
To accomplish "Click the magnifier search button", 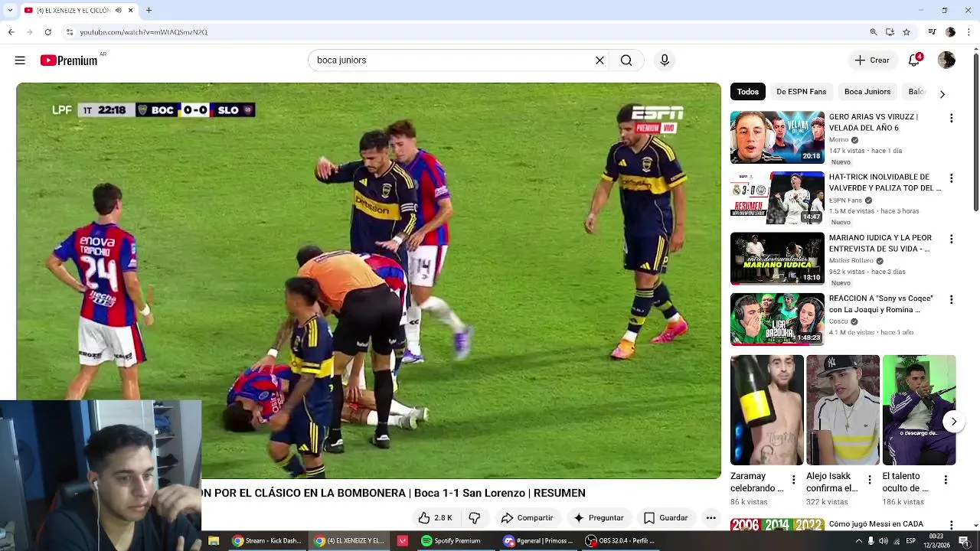I will pyautogui.click(x=626, y=60).
